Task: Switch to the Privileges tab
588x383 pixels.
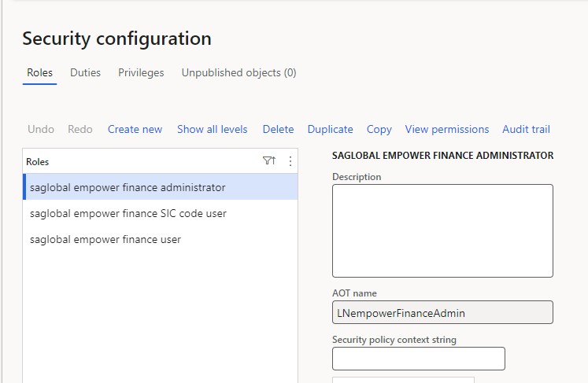Action: [x=141, y=72]
